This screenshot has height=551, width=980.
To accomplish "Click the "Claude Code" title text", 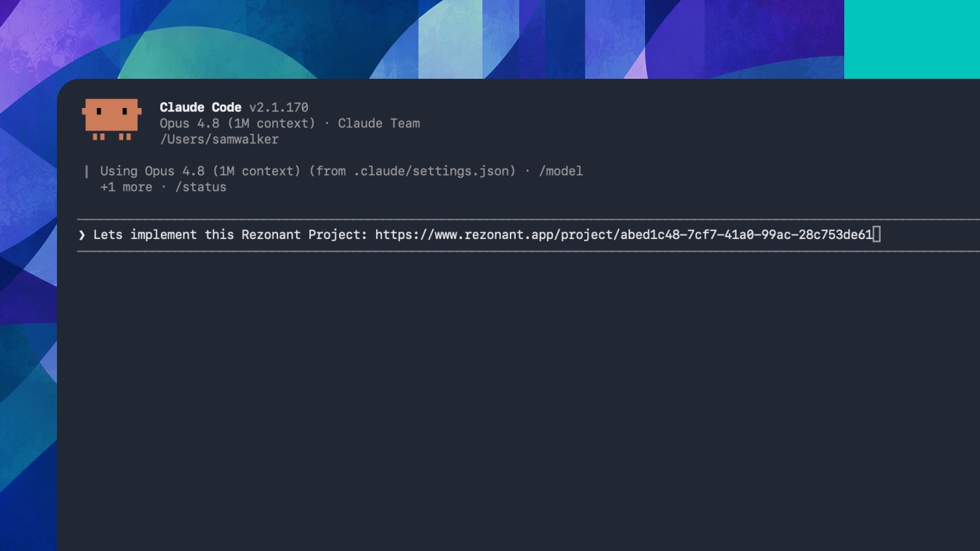I will click(x=200, y=107).
